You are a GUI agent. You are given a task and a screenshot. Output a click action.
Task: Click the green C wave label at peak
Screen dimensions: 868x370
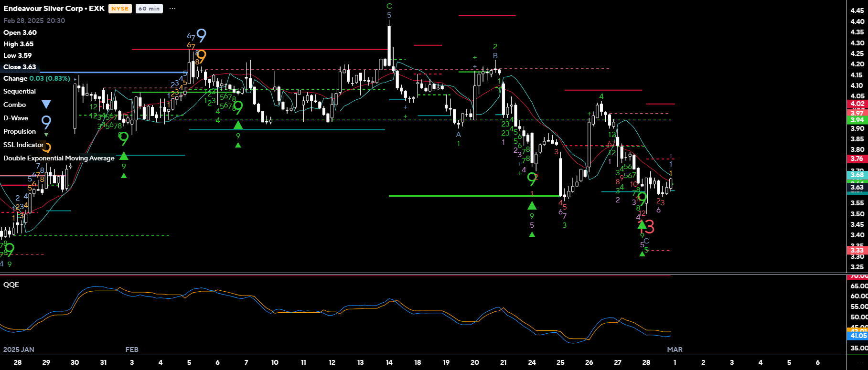point(389,6)
